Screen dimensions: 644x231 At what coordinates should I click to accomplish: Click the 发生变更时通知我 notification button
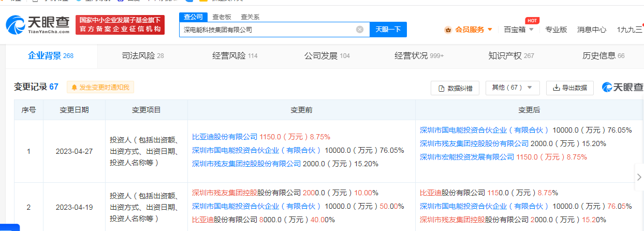pyautogui.click(x=100, y=87)
